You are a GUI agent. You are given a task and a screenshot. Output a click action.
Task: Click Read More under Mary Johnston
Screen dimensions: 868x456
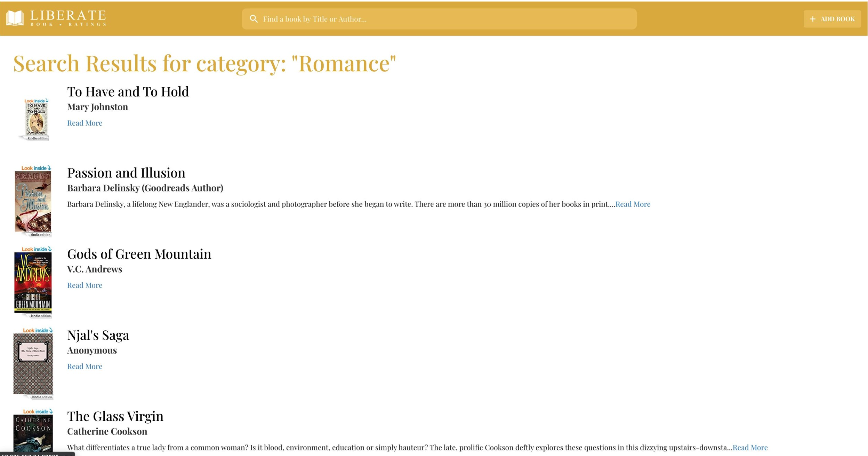[x=85, y=123]
